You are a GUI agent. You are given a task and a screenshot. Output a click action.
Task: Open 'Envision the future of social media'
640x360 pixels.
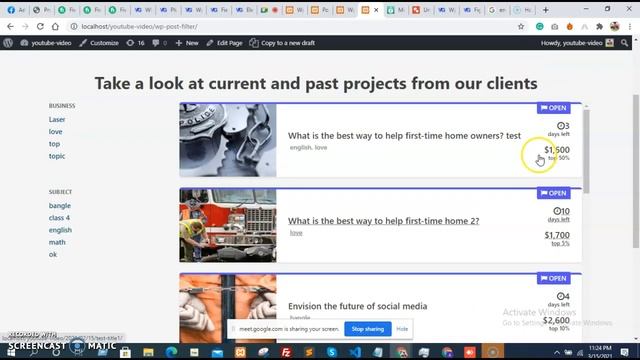click(358, 306)
